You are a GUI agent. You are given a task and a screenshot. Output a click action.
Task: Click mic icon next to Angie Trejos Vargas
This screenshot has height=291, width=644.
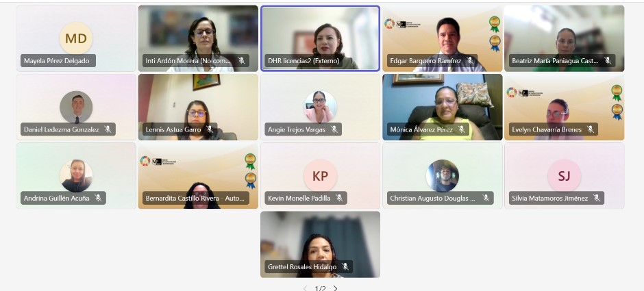pos(334,129)
